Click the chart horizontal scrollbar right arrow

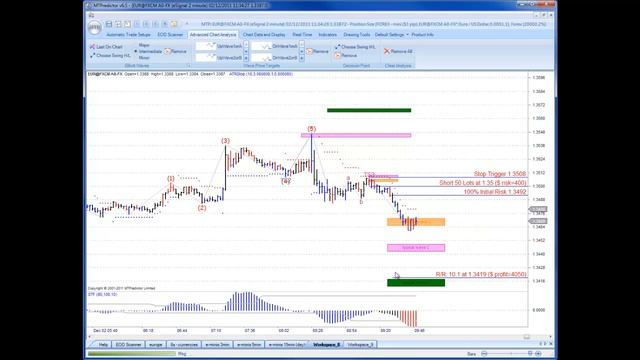[x=551, y=337]
